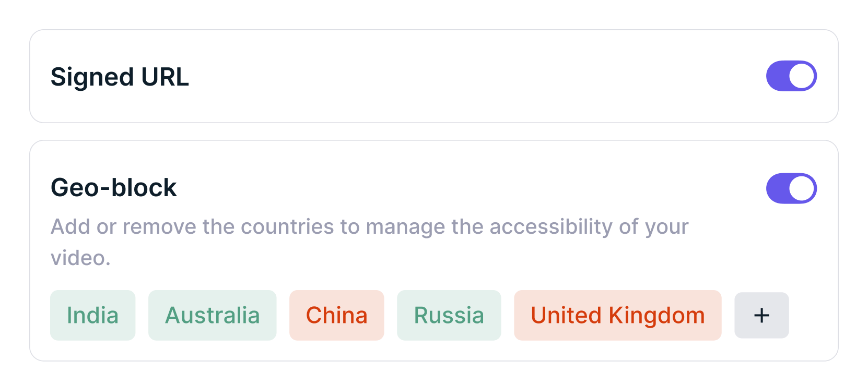
Task: Click the Australia country chip
Action: coord(212,316)
